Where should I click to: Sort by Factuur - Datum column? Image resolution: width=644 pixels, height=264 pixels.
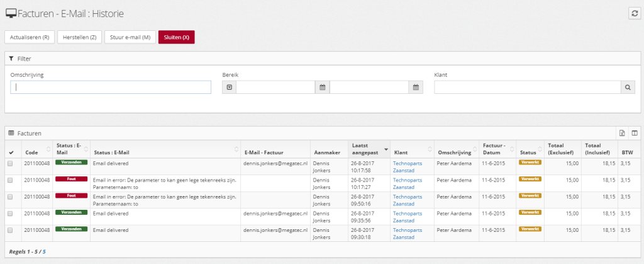[x=498, y=149]
